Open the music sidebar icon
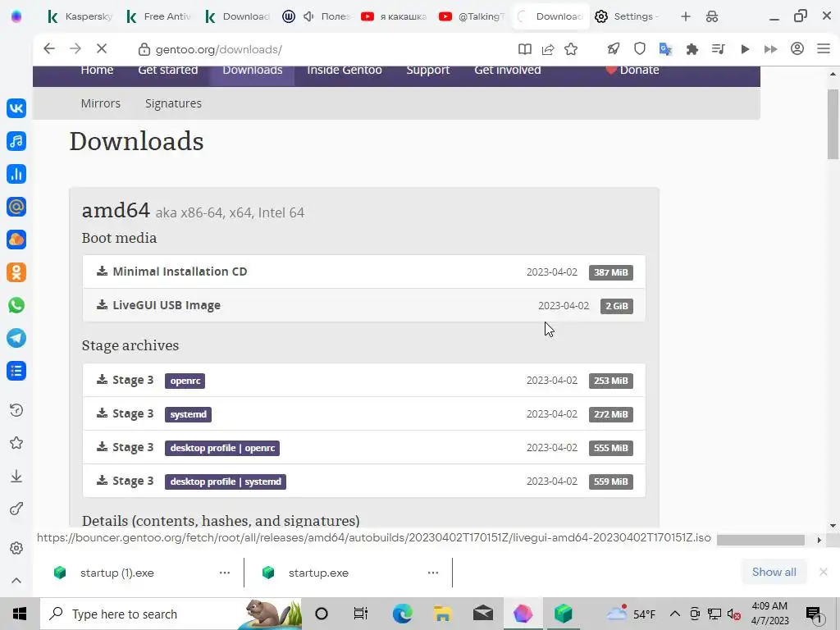 pyautogui.click(x=16, y=141)
